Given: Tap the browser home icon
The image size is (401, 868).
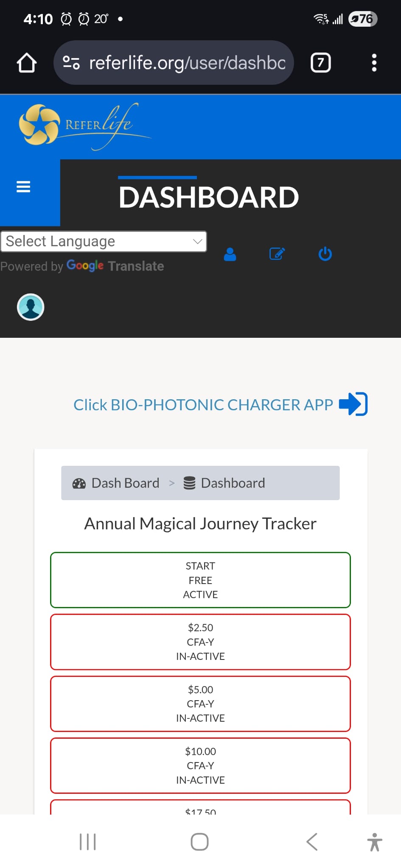Looking at the screenshot, I should [27, 63].
